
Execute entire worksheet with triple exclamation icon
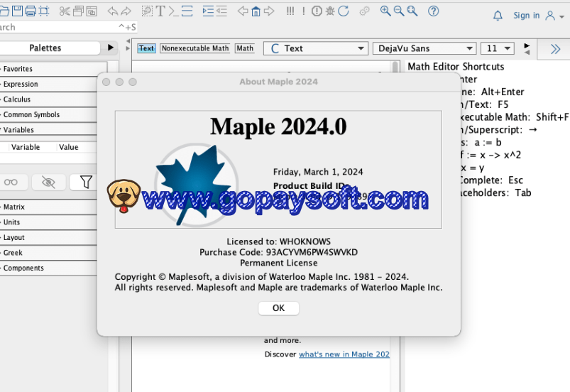pyautogui.click(x=290, y=11)
